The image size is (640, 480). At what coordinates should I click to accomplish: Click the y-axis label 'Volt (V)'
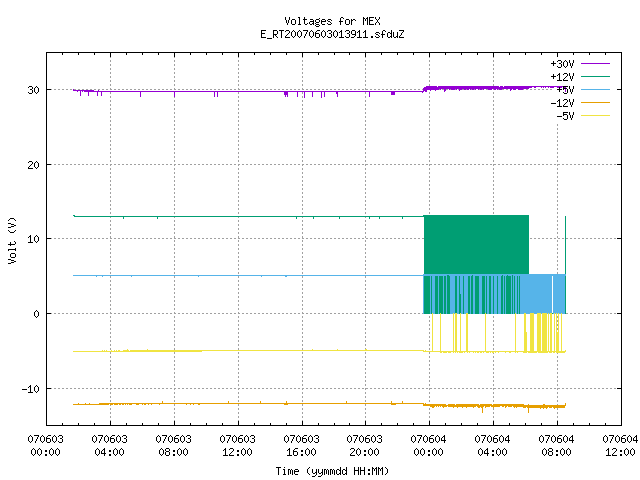point(12,240)
